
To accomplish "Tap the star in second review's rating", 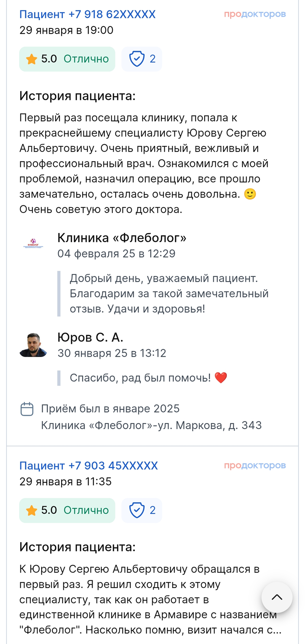I will tap(31, 511).
